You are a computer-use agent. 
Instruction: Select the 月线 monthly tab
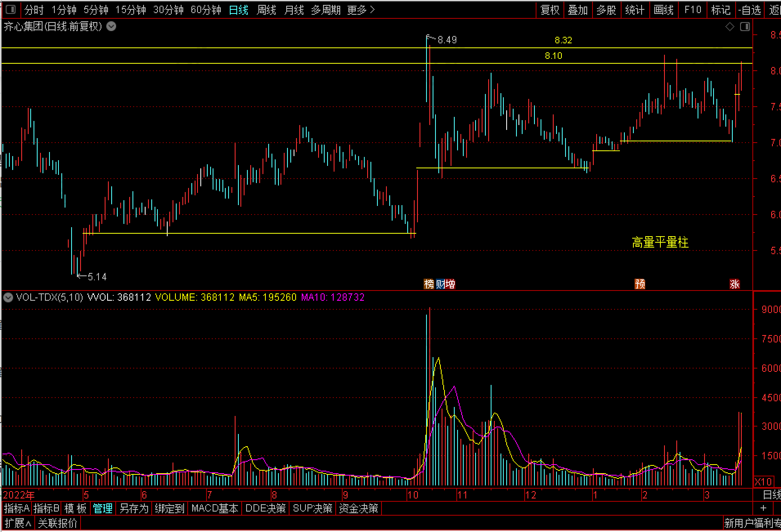coord(294,10)
